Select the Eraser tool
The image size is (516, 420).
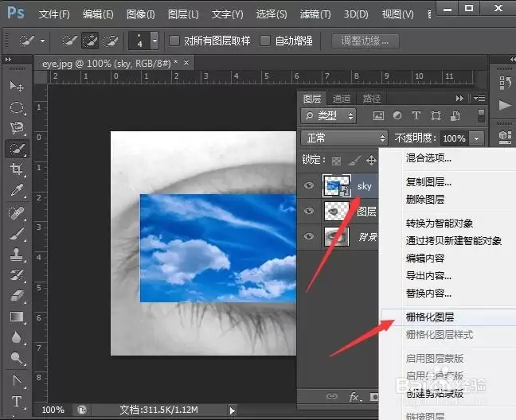click(17, 296)
